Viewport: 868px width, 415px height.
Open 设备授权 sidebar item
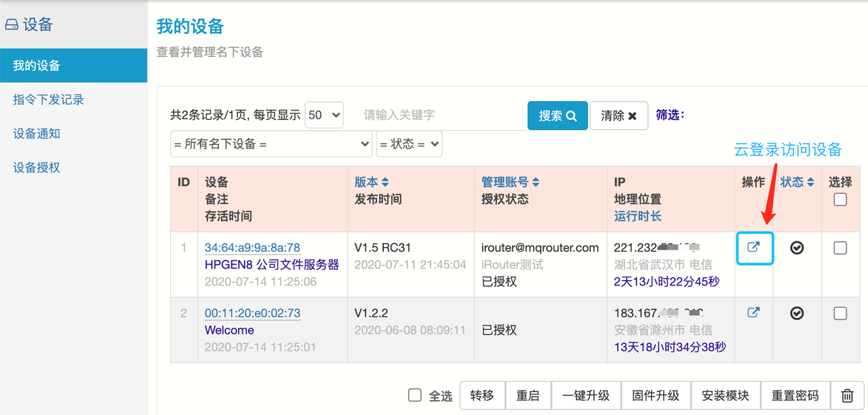point(37,167)
